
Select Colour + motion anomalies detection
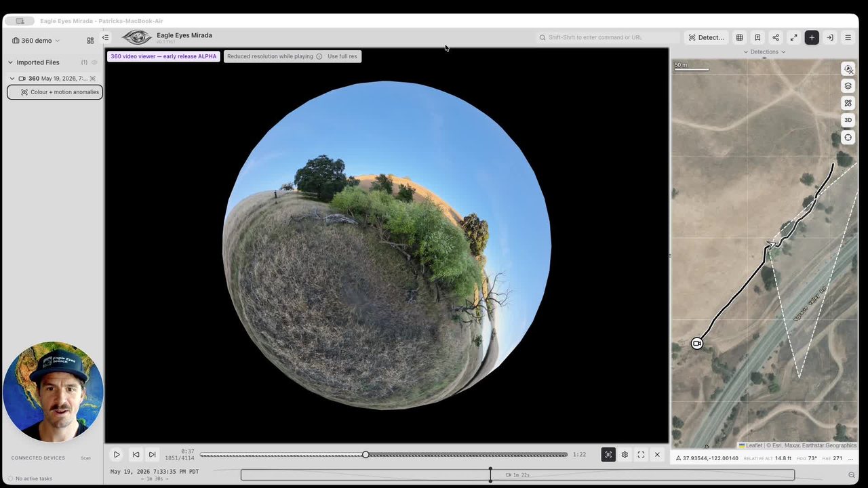[55, 92]
